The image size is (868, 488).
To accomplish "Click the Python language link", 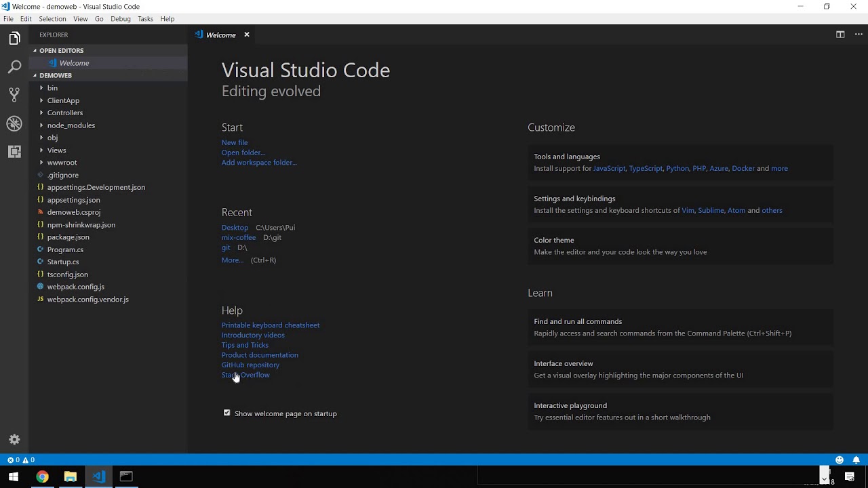I will (677, 168).
